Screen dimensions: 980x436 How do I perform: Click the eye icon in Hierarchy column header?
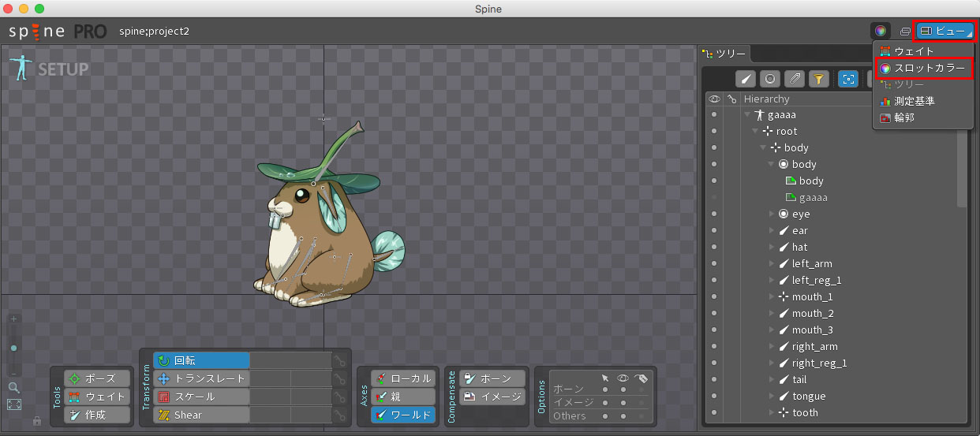[714, 99]
